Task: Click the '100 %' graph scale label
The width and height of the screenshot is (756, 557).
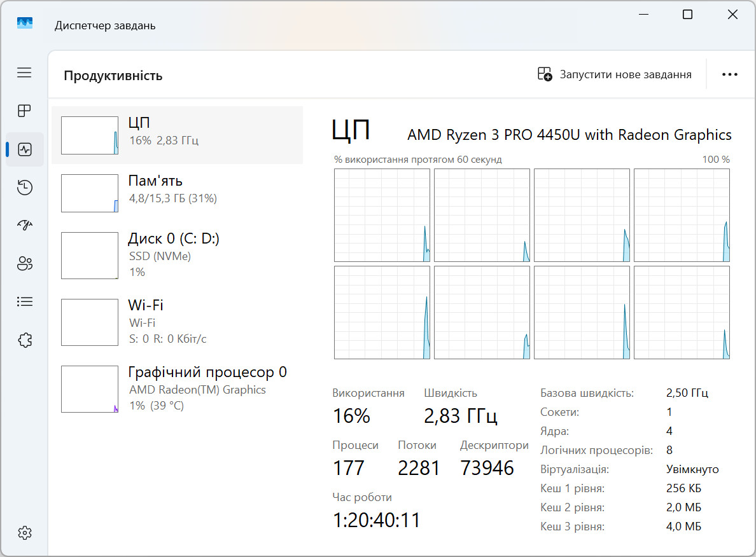Action: [x=716, y=160]
